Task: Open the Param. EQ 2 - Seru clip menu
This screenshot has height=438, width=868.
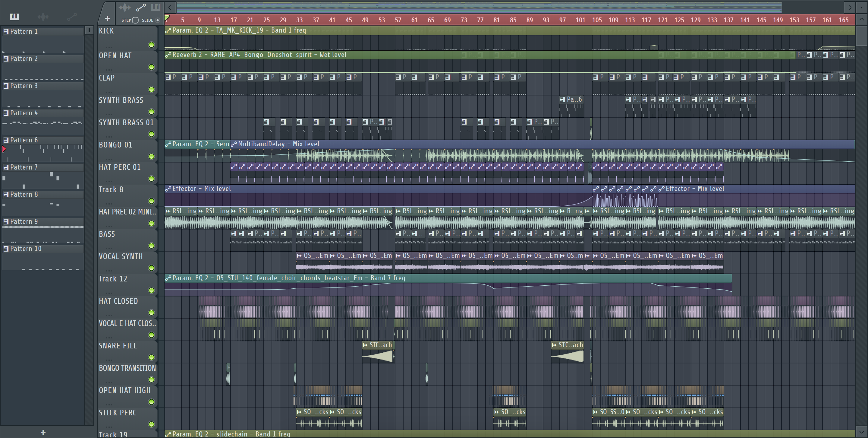Action: (168, 144)
